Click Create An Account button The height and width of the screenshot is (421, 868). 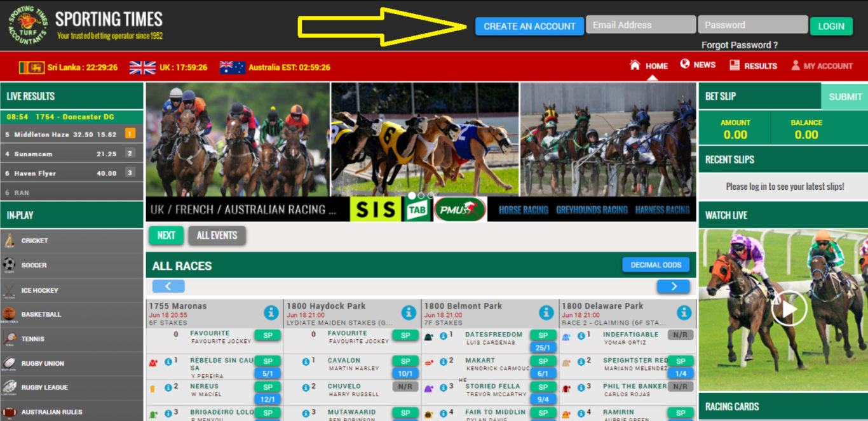click(529, 26)
